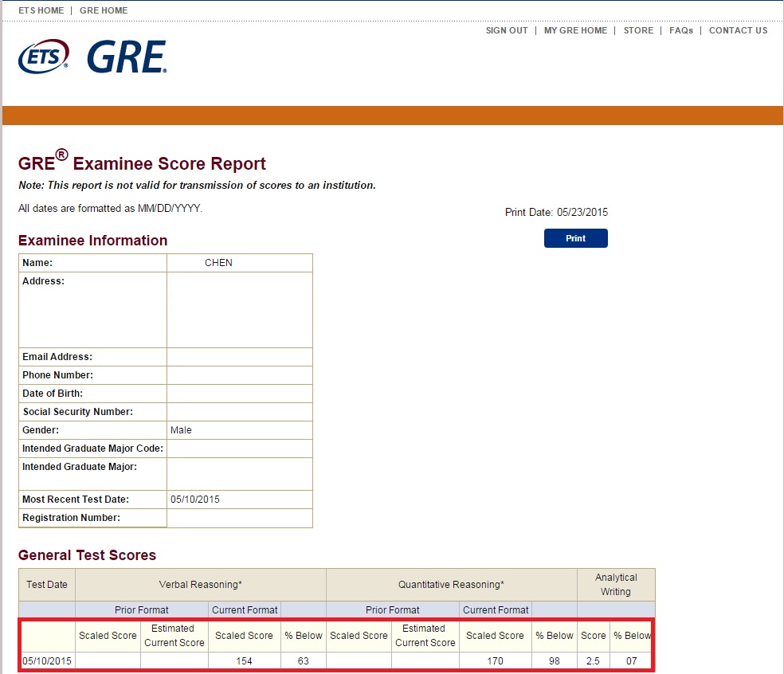Click the Registration Number: label
This screenshot has width=784, height=674.
(x=72, y=518)
